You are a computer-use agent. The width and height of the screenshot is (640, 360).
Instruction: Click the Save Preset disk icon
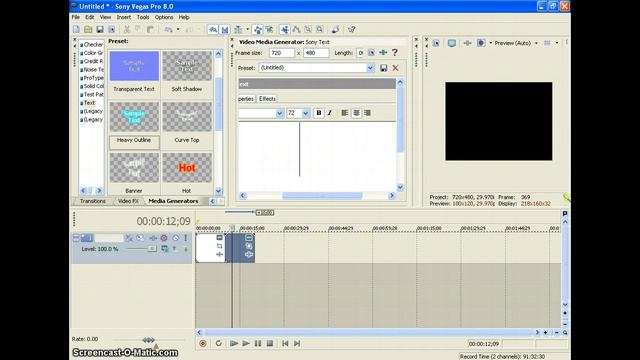click(x=383, y=68)
